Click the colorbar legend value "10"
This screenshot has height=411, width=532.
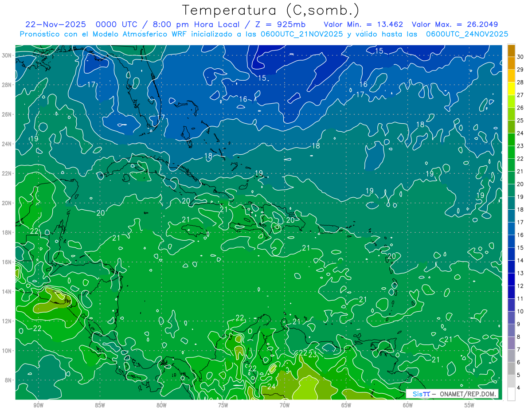pos(520,311)
